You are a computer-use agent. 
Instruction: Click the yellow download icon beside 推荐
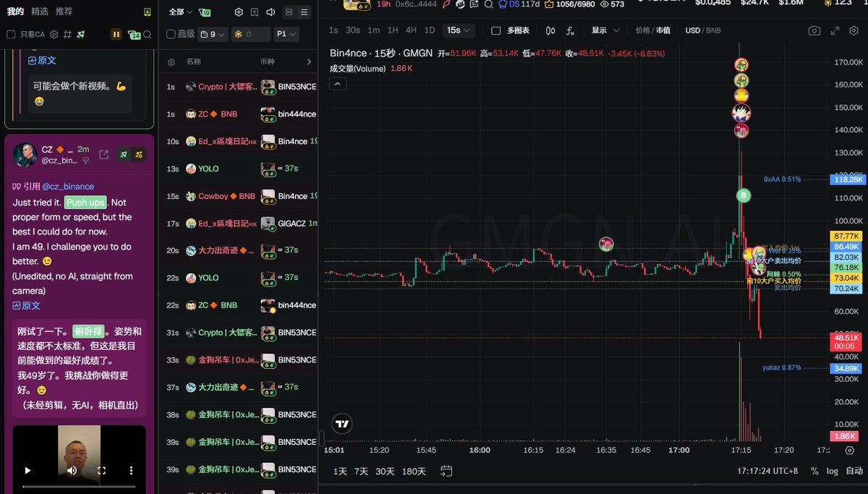coord(148,12)
